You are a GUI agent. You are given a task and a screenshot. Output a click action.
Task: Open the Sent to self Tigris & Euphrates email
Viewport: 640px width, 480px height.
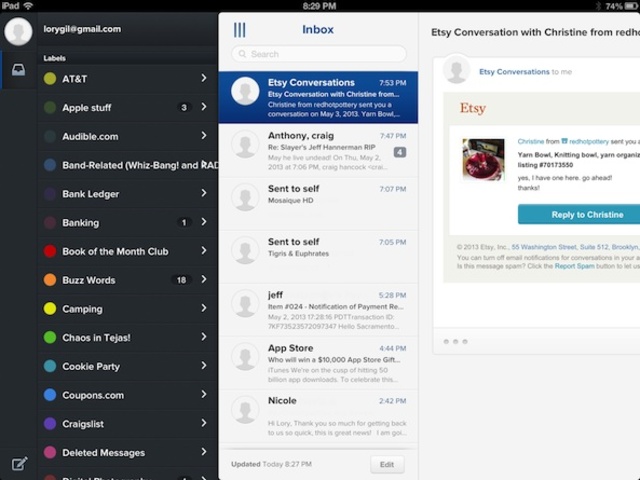coord(318,256)
